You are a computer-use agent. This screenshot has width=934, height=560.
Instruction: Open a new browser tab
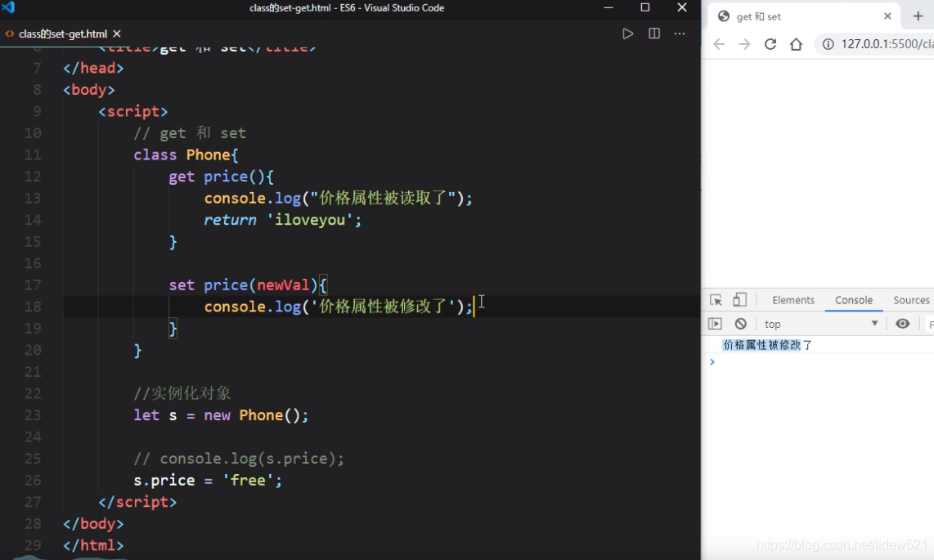coord(918,16)
